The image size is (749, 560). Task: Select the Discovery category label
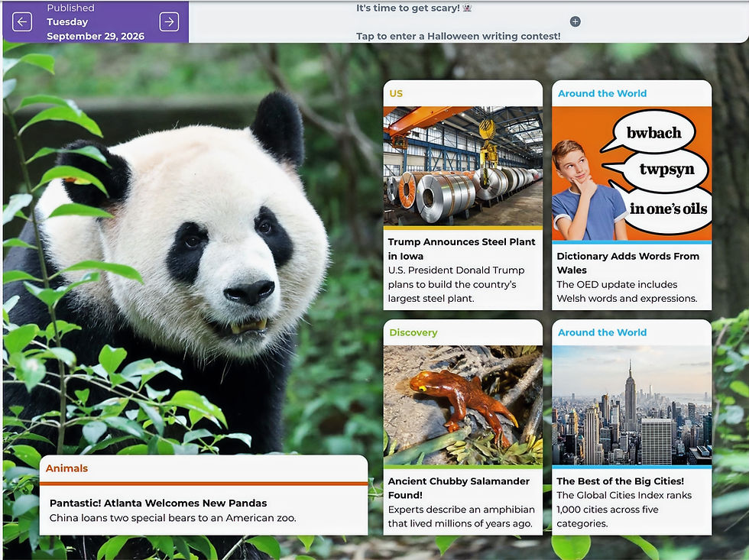pyautogui.click(x=413, y=333)
